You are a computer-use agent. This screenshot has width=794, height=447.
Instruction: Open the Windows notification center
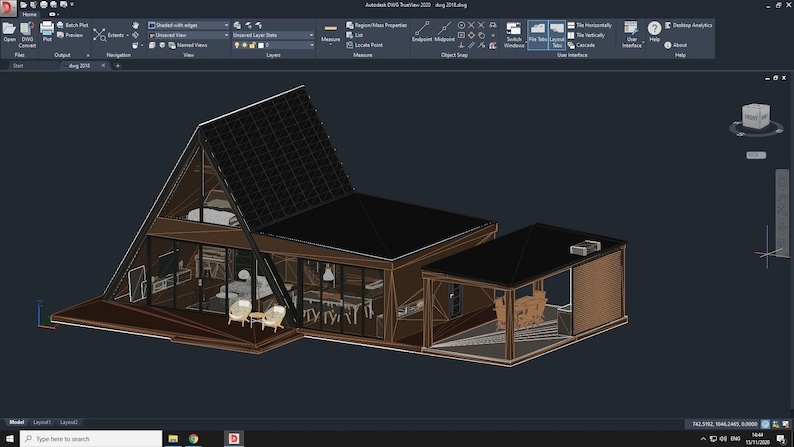pos(782,439)
